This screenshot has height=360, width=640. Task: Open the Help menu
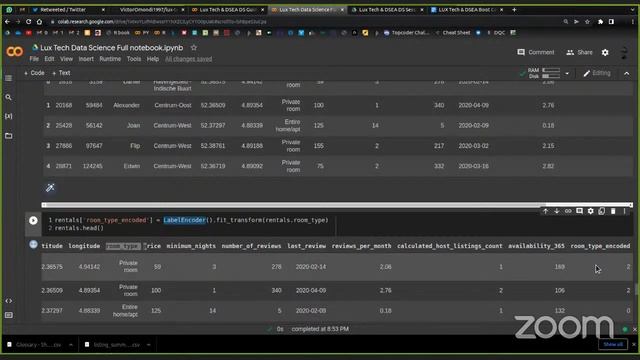pos(153,59)
